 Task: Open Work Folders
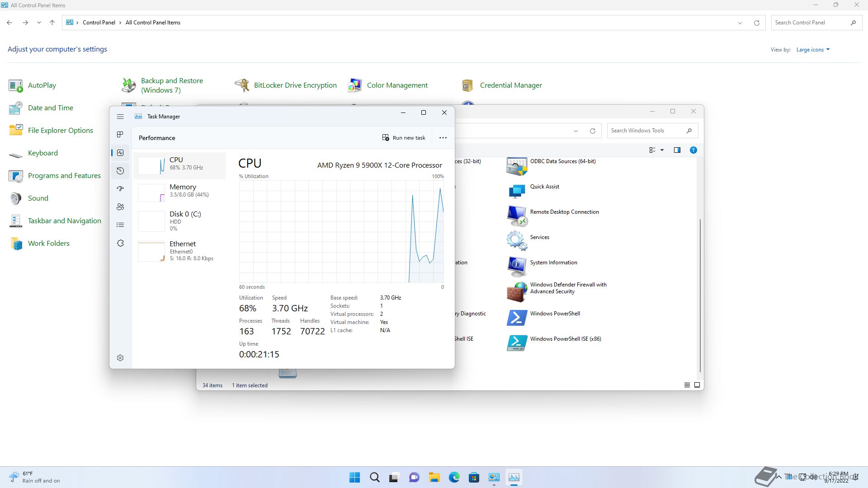(39, 244)
